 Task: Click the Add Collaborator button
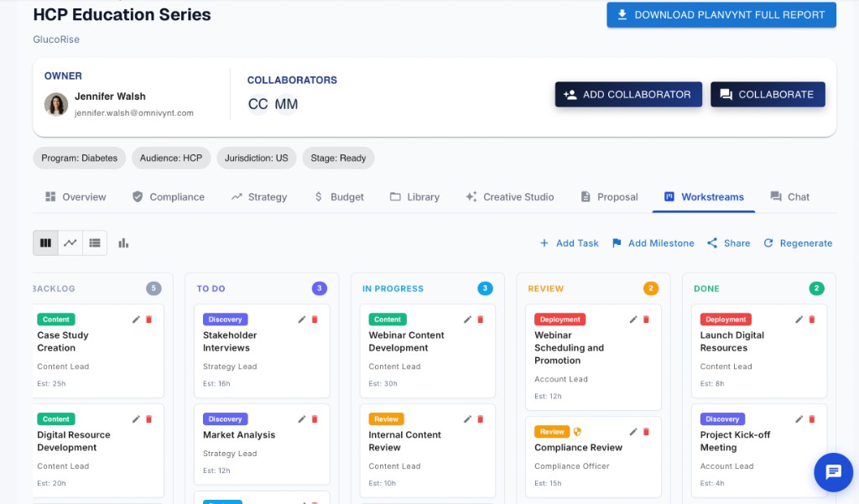tap(628, 95)
